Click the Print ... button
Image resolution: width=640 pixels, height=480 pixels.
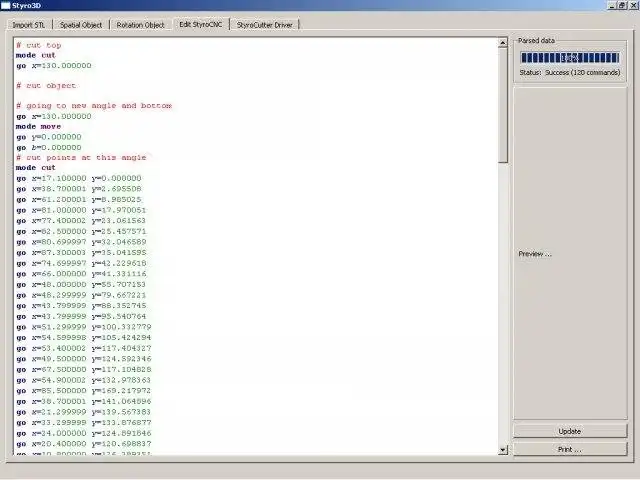[570, 449]
